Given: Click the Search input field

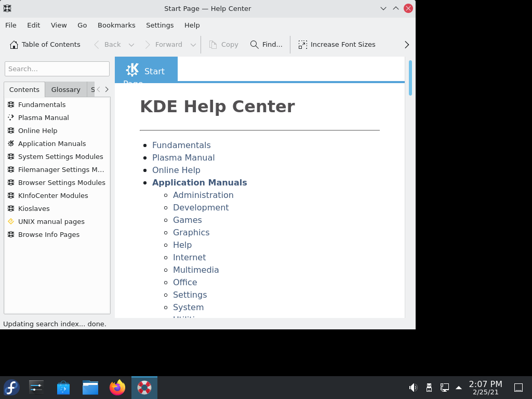Looking at the screenshot, I should [57, 69].
